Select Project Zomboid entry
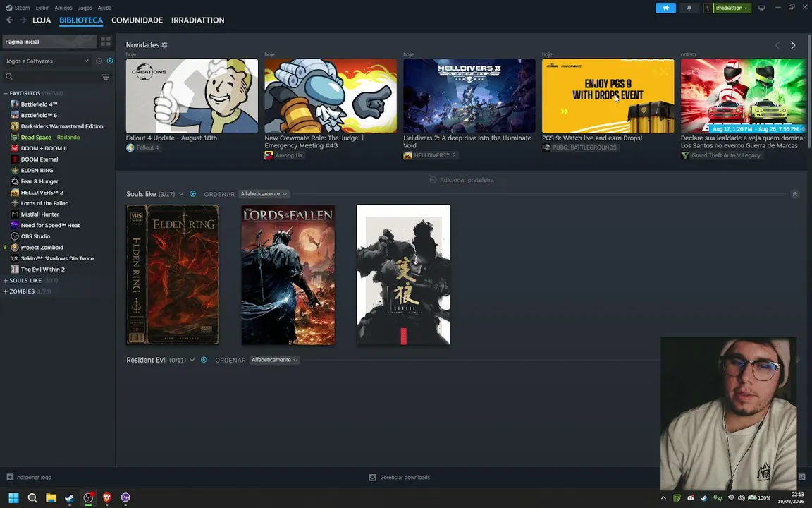 pyautogui.click(x=42, y=247)
